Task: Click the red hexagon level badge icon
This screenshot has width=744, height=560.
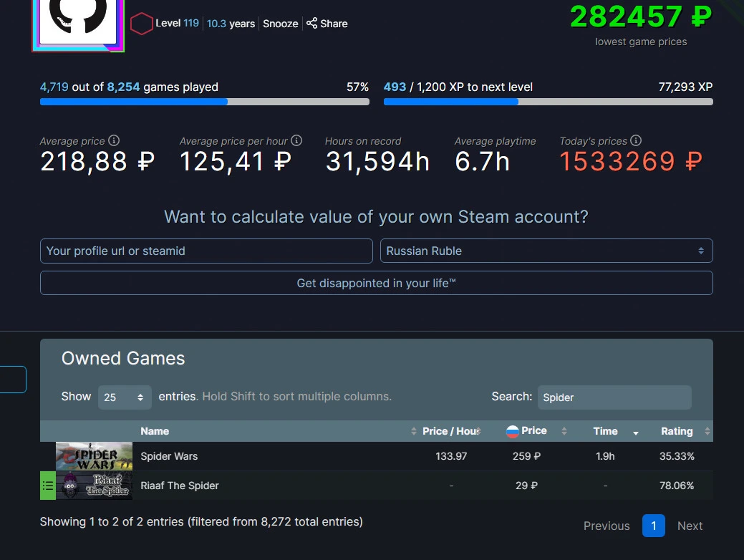Action: coord(141,23)
